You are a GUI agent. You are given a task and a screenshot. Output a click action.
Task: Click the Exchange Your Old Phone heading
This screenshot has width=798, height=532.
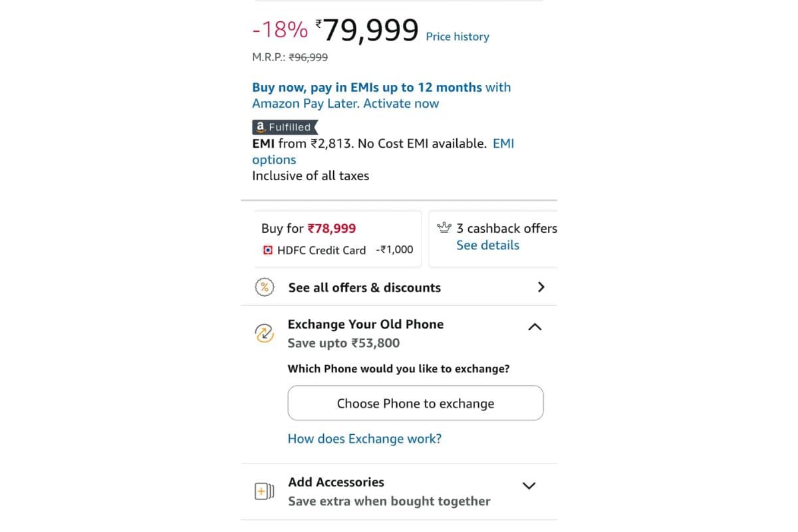coord(365,325)
